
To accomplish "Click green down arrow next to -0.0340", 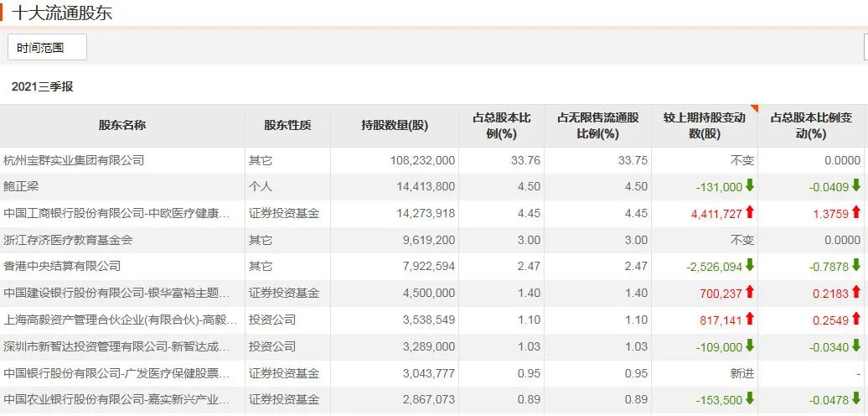I will 855,345.
